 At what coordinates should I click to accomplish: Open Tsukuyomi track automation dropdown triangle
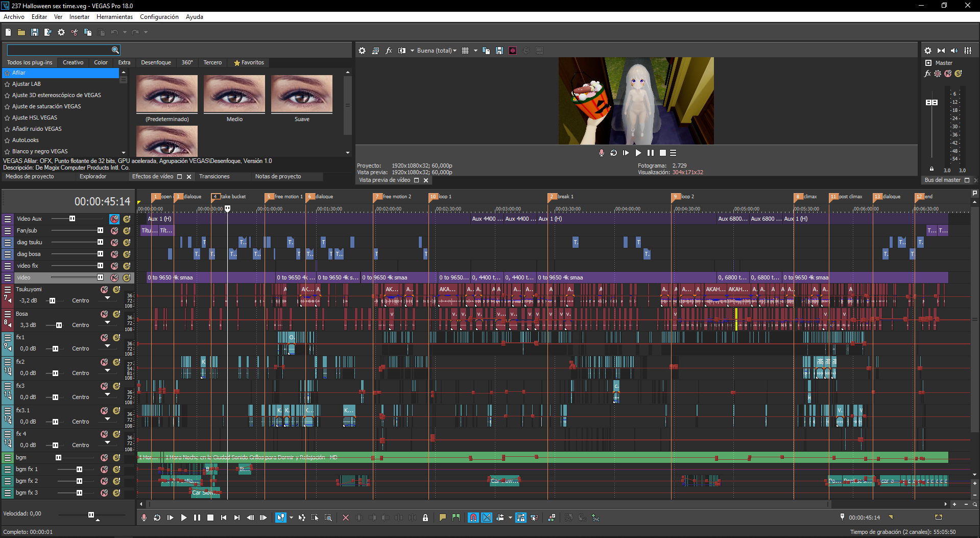coord(107,298)
